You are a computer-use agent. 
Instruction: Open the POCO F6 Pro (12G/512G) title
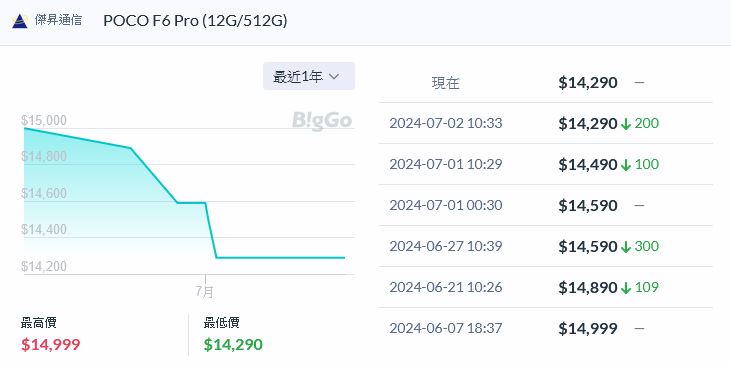[195, 21]
